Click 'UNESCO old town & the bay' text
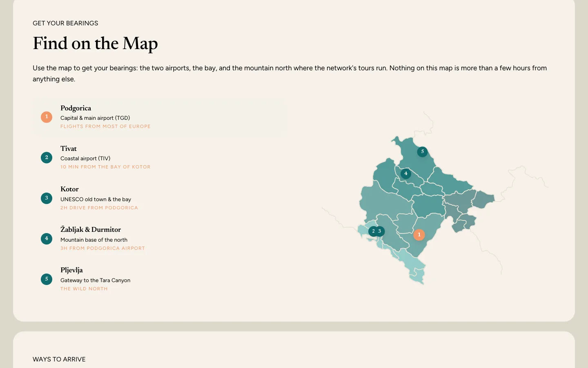The height and width of the screenshot is (368, 588). (96, 199)
